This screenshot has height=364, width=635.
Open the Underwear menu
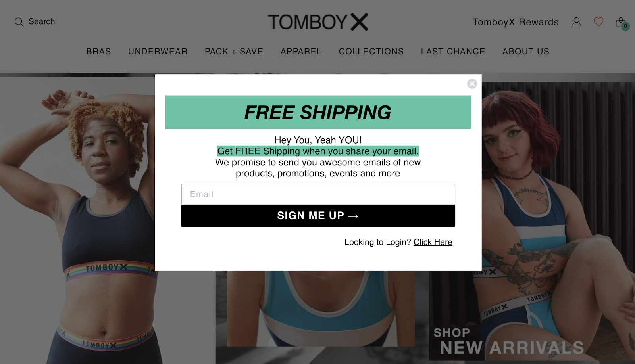[x=158, y=52]
